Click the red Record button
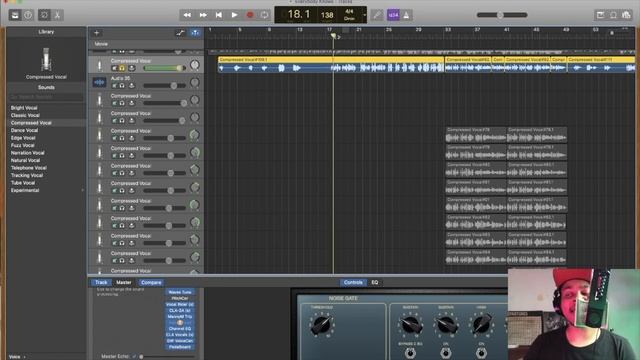This screenshot has height=360, width=640. coord(250,15)
